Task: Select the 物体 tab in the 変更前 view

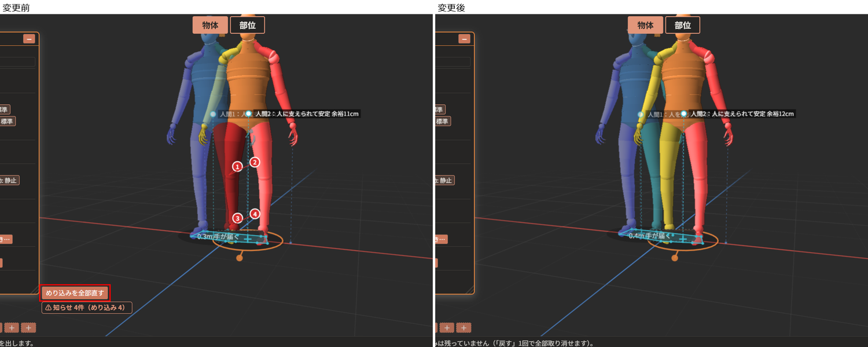Action: click(210, 25)
